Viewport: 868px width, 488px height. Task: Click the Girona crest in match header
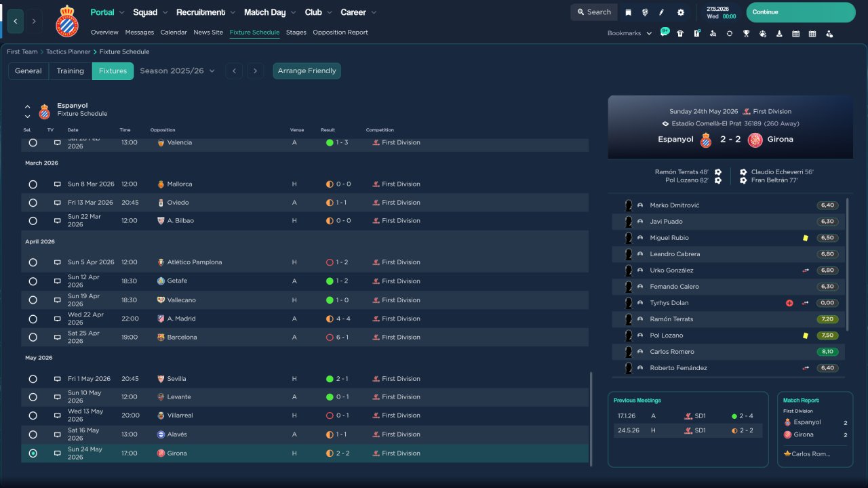point(755,140)
